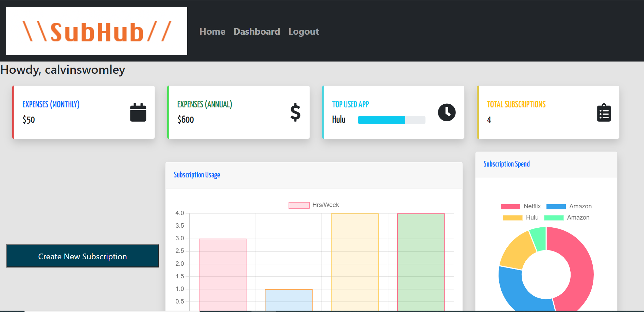644x312 pixels.
Task: Toggle the Netflix entry in the Subscription Spend legend
Action: (x=522, y=206)
